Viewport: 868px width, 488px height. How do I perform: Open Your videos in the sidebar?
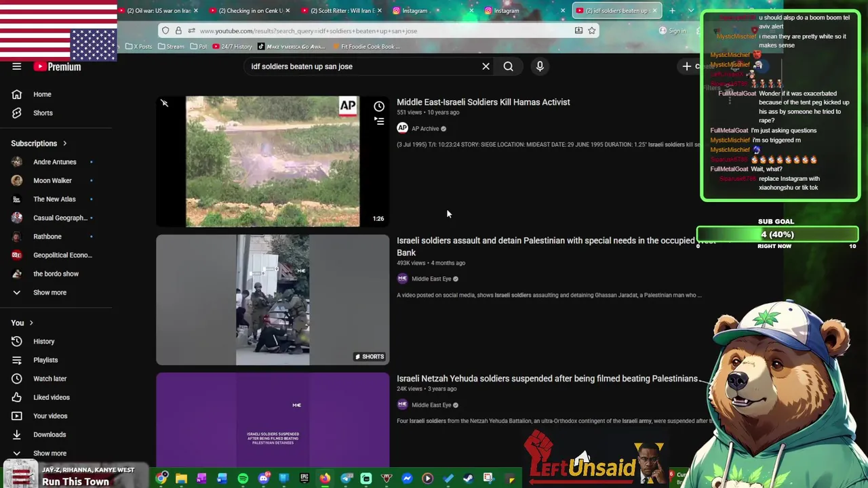pyautogui.click(x=50, y=416)
